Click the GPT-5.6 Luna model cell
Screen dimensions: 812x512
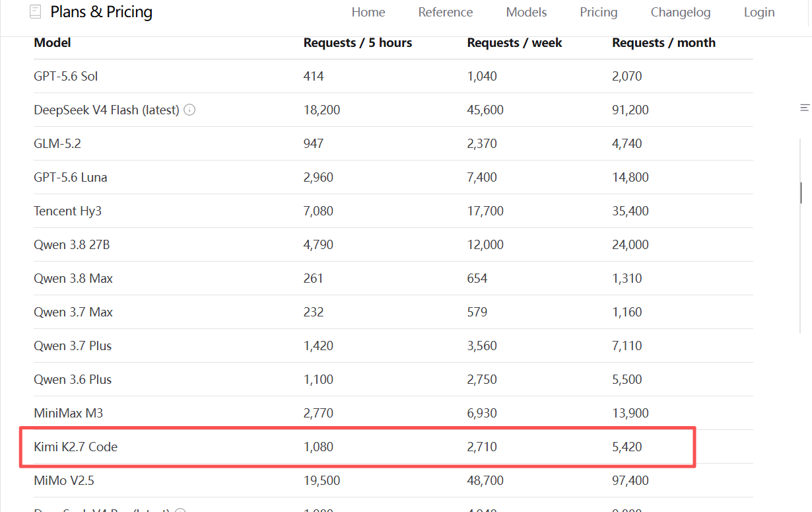coord(70,177)
